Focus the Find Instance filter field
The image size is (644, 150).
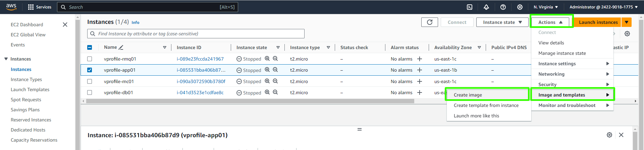pyautogui.click(x=196, y=34)
